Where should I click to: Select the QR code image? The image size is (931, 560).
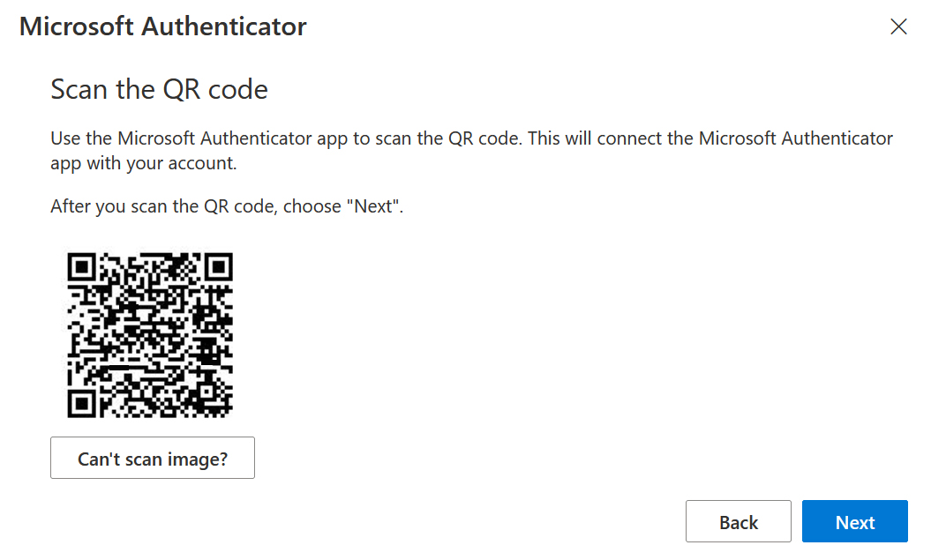(x=150, y=335)
